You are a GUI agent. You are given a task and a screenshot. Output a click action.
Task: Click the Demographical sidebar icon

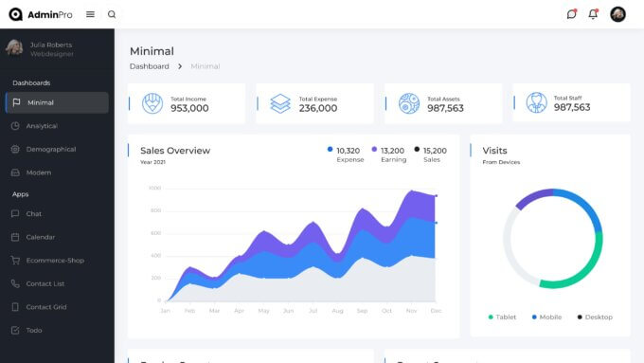coord(15,149)
